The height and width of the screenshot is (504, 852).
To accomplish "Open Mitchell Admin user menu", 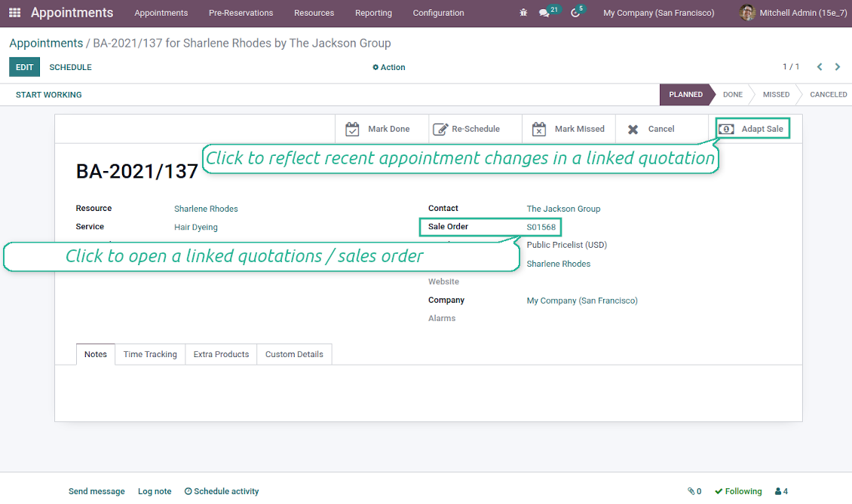I will [x=792, y=13].
